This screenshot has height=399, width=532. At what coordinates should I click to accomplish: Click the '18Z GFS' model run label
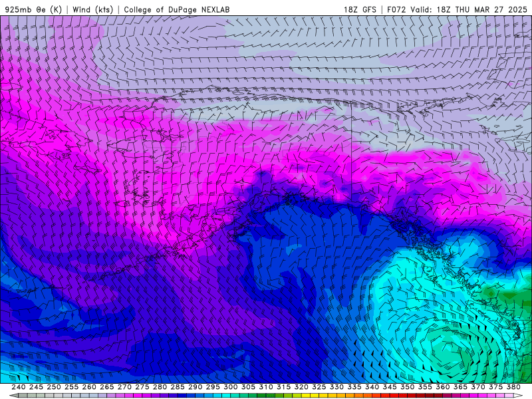pos(360,9)
